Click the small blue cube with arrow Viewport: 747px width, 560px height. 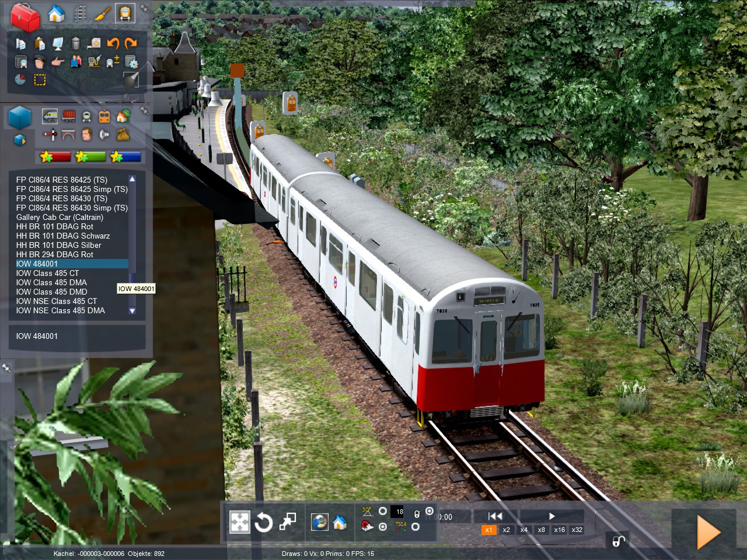tap(20, 140)
